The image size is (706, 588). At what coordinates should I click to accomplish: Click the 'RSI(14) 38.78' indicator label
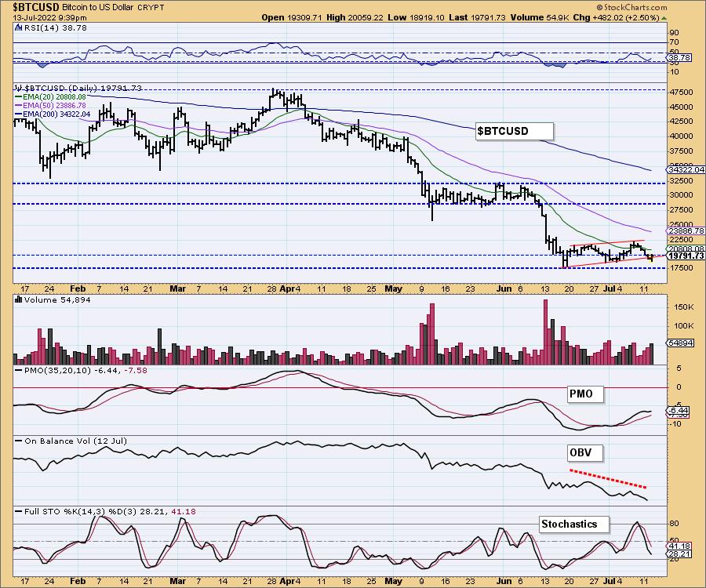pos(56,27)
